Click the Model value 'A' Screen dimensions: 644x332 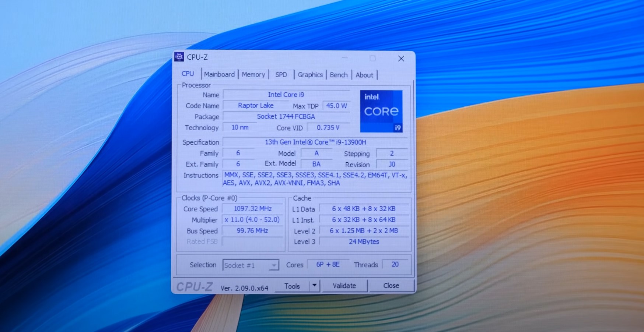tap(316, 153)
